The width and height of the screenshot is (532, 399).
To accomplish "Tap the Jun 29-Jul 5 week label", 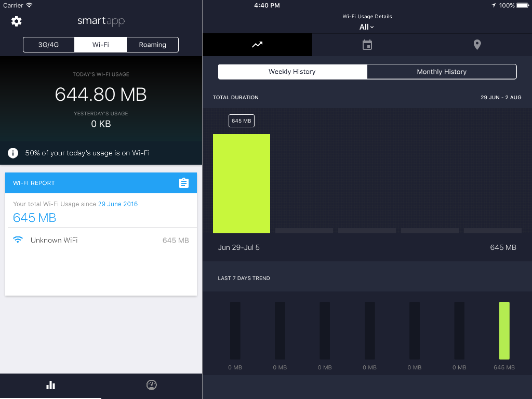I will pyautogui.click(x=239, y=247).
